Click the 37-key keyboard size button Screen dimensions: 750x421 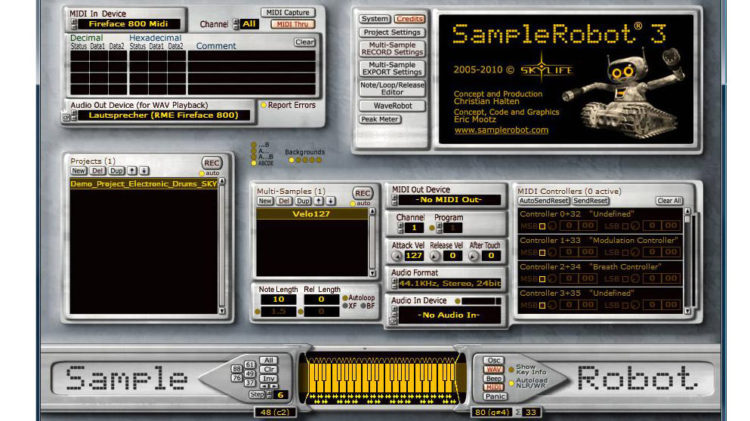coord(250,383)
